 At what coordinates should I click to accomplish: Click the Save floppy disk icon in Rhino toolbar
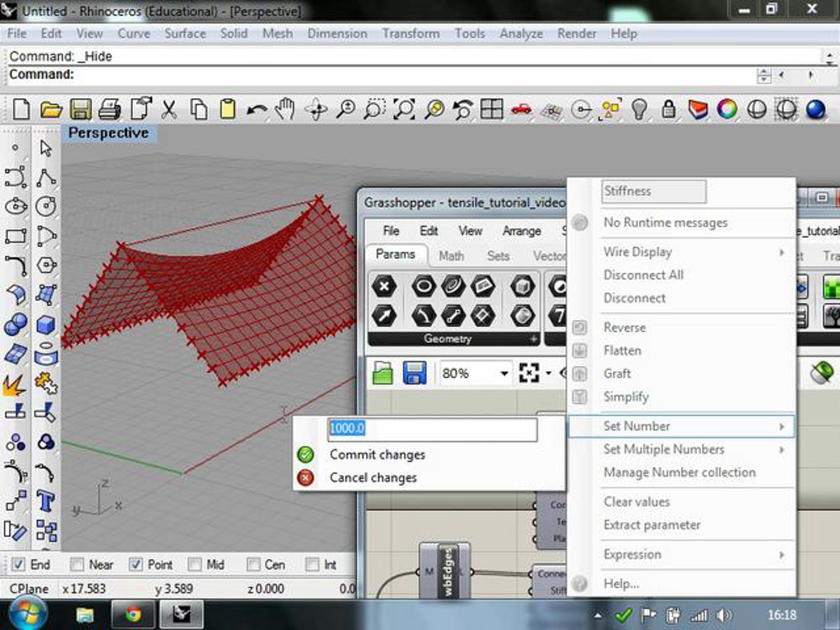80,110
